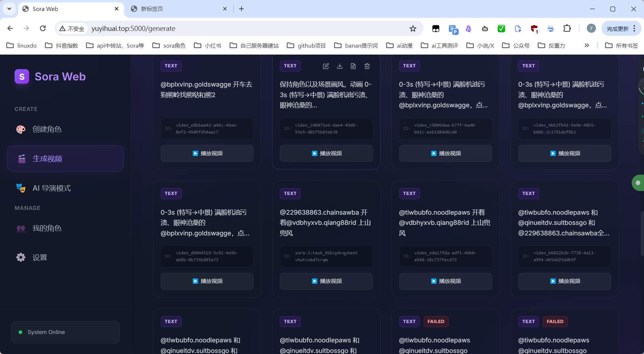
Task: Open the linuxdo bookmark folder
Action: pos(22,45)
